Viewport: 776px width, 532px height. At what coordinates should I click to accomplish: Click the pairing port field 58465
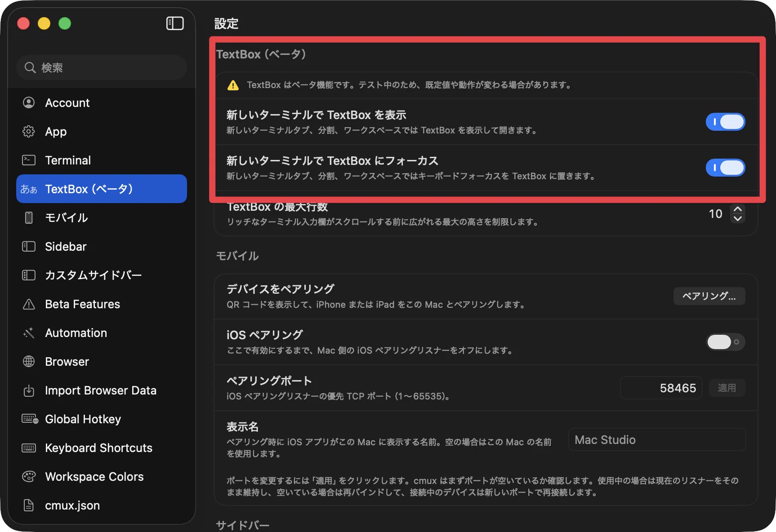coord(661,388)
